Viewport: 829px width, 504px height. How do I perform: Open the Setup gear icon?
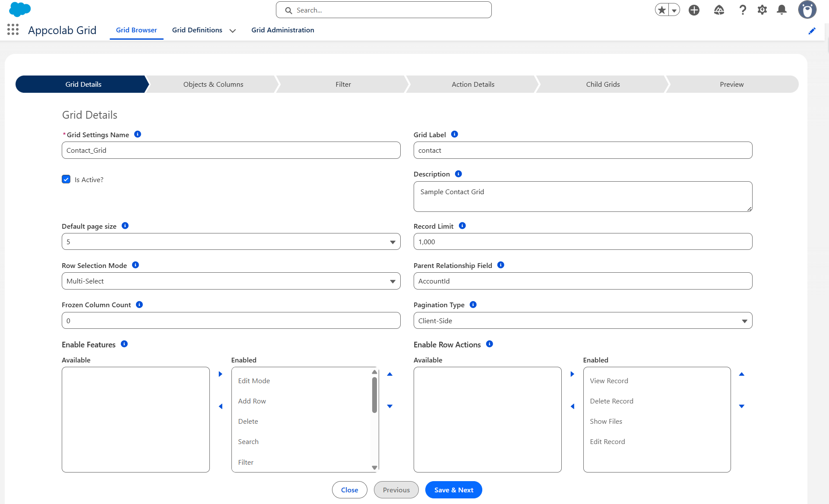[762, 10]
